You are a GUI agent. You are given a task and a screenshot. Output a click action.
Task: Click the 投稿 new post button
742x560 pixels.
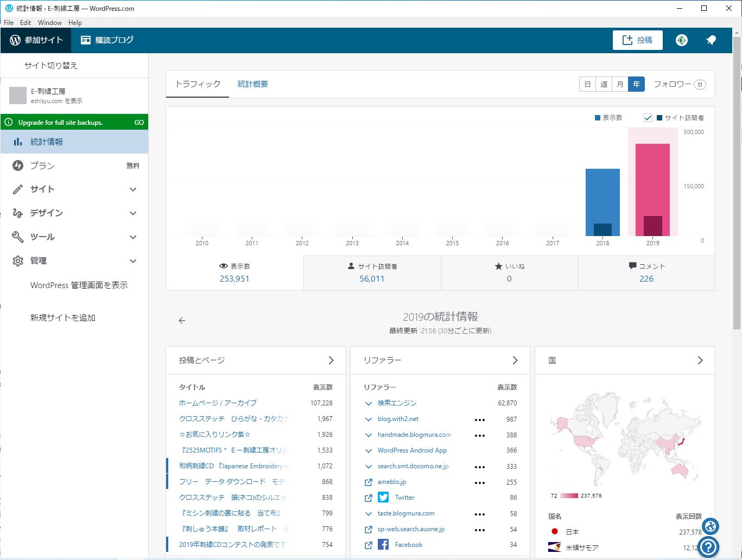(x=638, y=40)
